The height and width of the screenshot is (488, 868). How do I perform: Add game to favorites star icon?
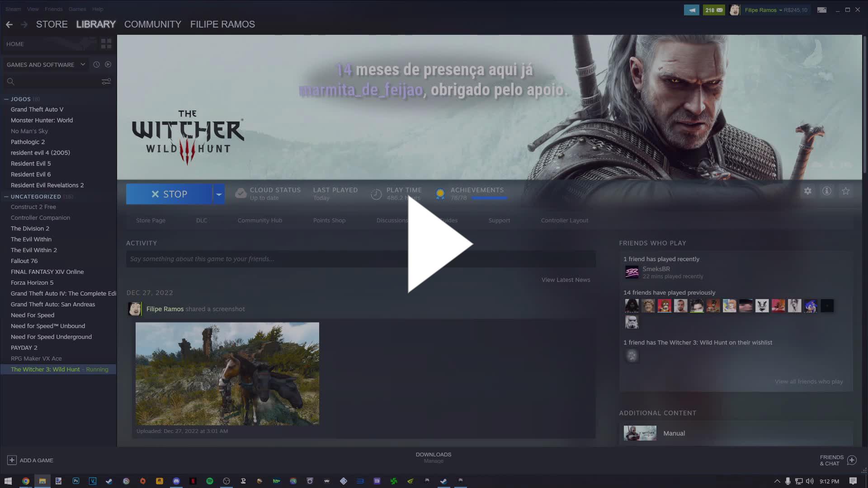pos(845,191)
